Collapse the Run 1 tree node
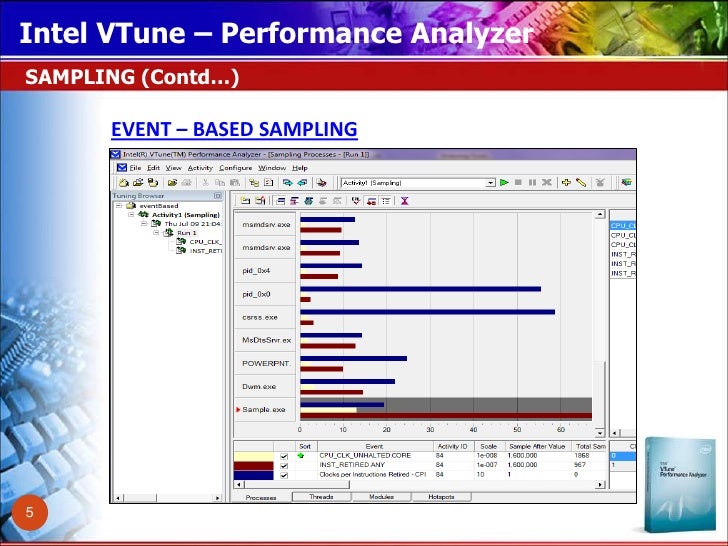Viewport: 728px width, 546px height. (156, 232)
